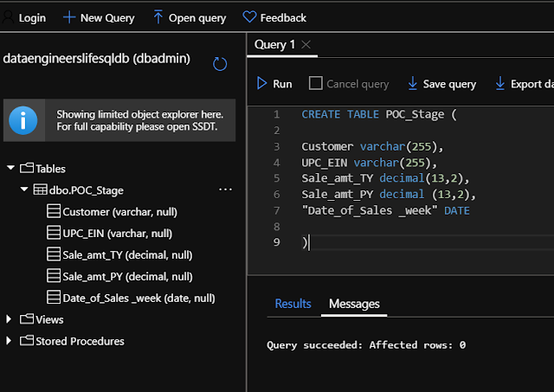Close the Query 1 tab

[306, 45]
